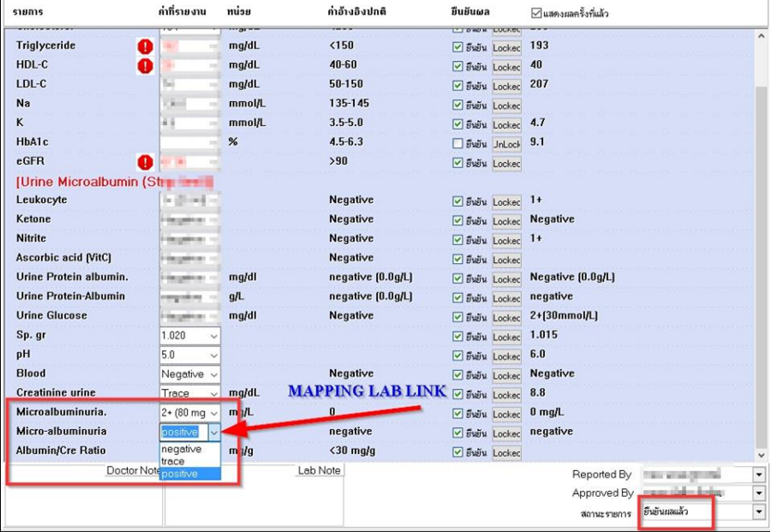
Task: Collapse the Micro-albuminuria positive dropdown arrow
Action: 214,432
